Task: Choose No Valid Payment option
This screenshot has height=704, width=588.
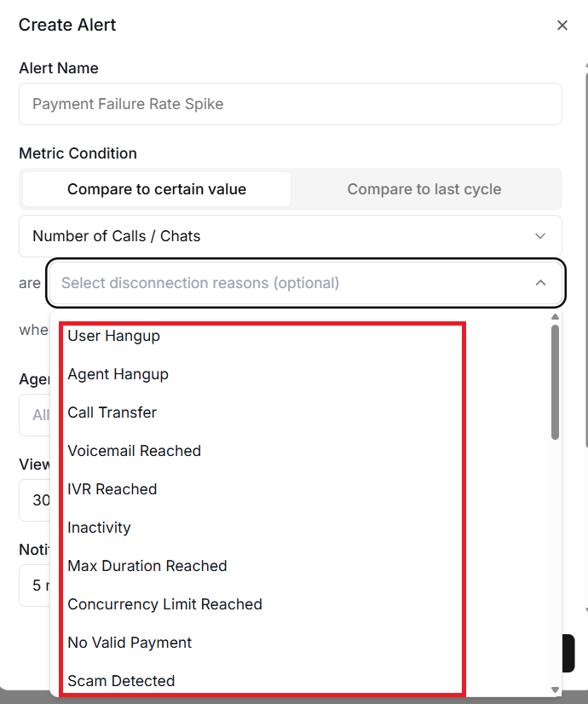Action: tap(130, 643)
